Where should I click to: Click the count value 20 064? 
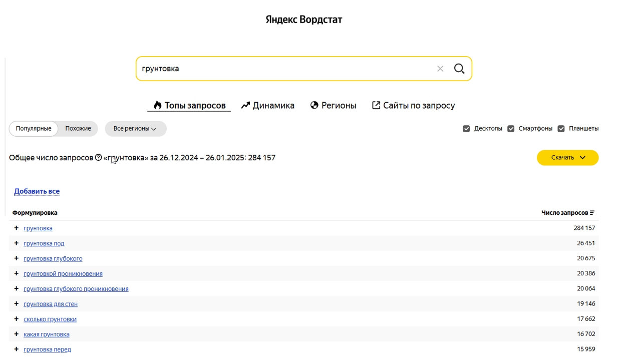click(586, 289)
